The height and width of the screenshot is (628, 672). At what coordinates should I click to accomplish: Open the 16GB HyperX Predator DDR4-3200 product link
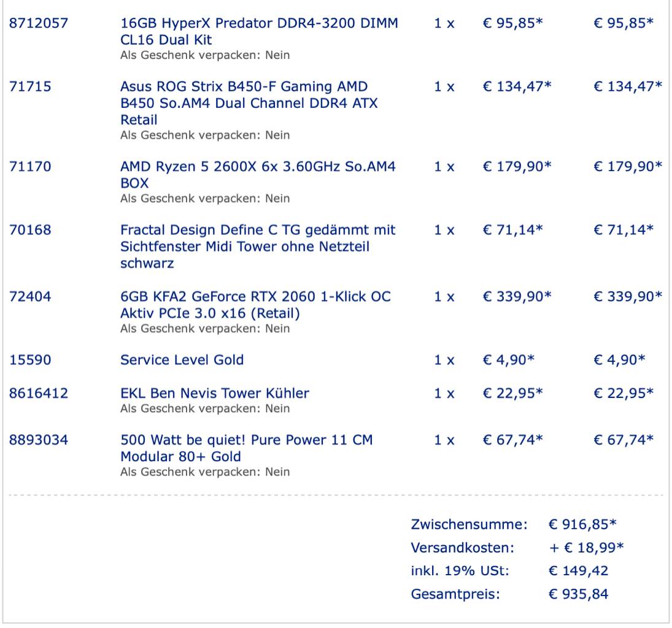[259, 31]
